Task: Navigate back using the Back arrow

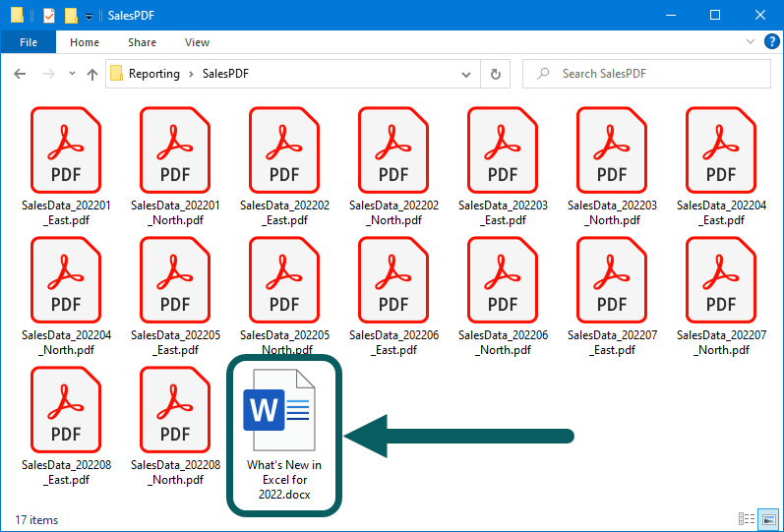Action: 21,74
